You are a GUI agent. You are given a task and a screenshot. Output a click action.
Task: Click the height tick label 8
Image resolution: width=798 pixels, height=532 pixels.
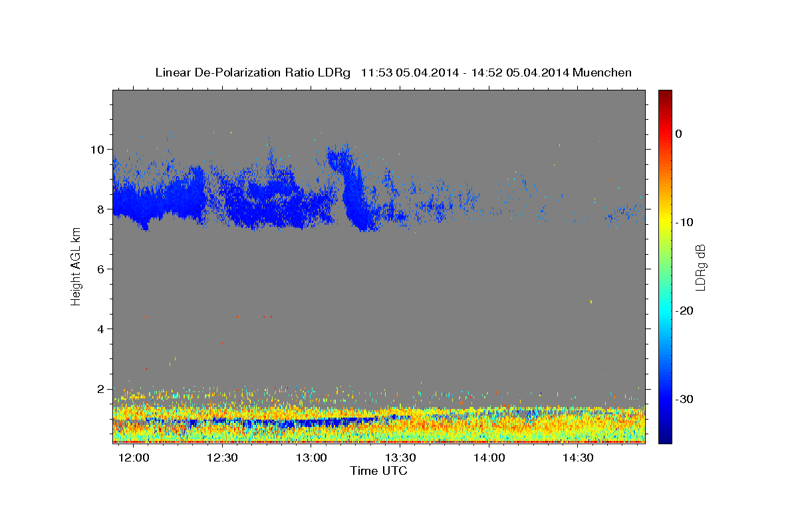click(x=102, y=209)
